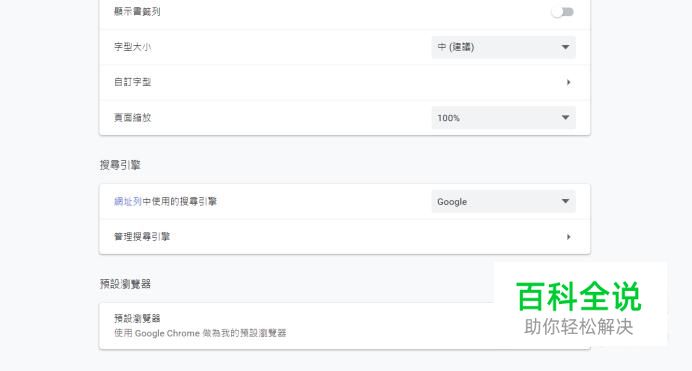The width and height of the screenshot is (692, 371).
Task: Open 管理搜尋引擎 manage search engines
Action: pyautogui.click(x=345, y=237)
